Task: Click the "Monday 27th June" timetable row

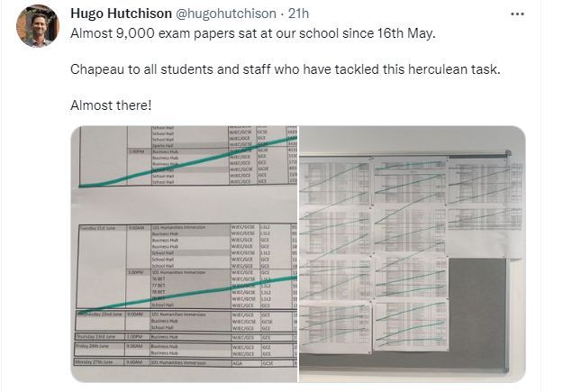Action: click(x=101, y=362)
